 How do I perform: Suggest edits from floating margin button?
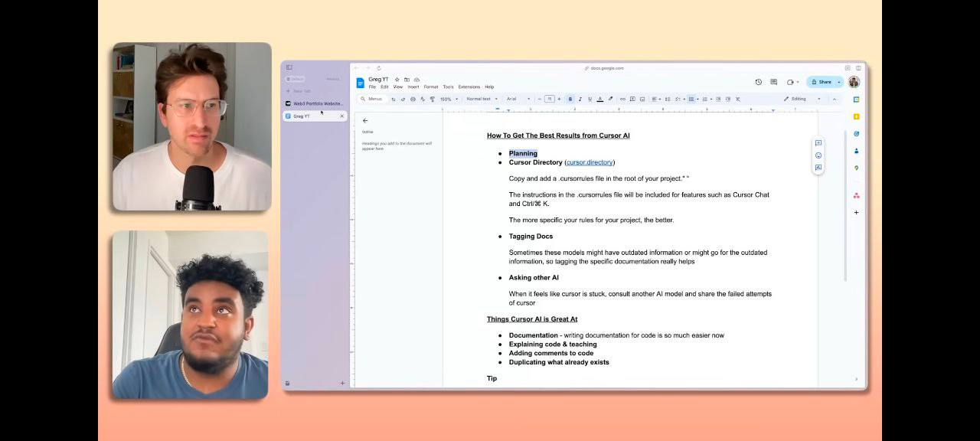tap(818, 168)
